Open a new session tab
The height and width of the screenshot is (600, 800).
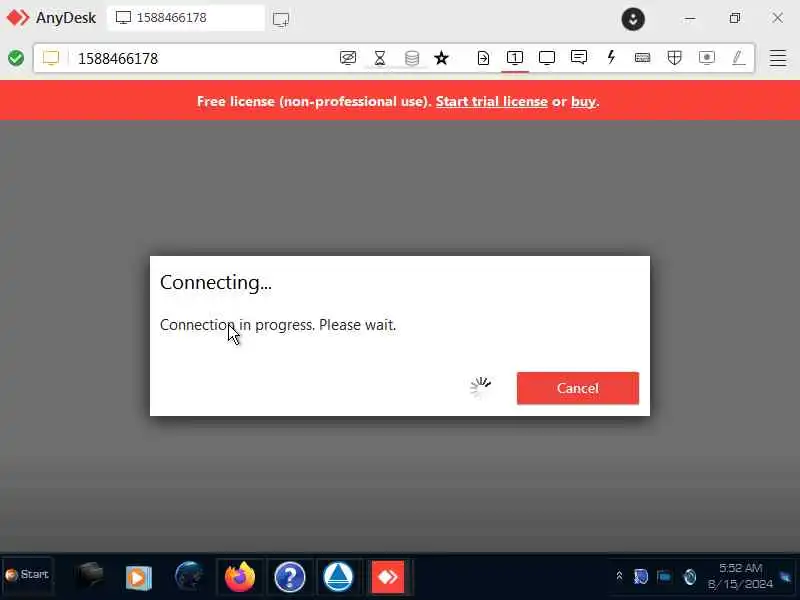tap(281, 19)
